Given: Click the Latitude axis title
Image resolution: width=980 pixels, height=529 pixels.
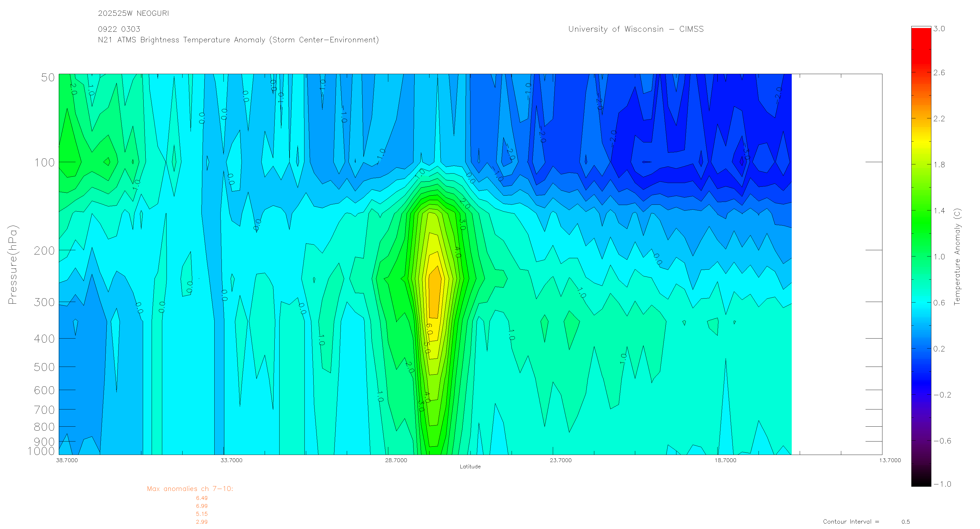Looking at the screenshot, I should tap(470, 467).
